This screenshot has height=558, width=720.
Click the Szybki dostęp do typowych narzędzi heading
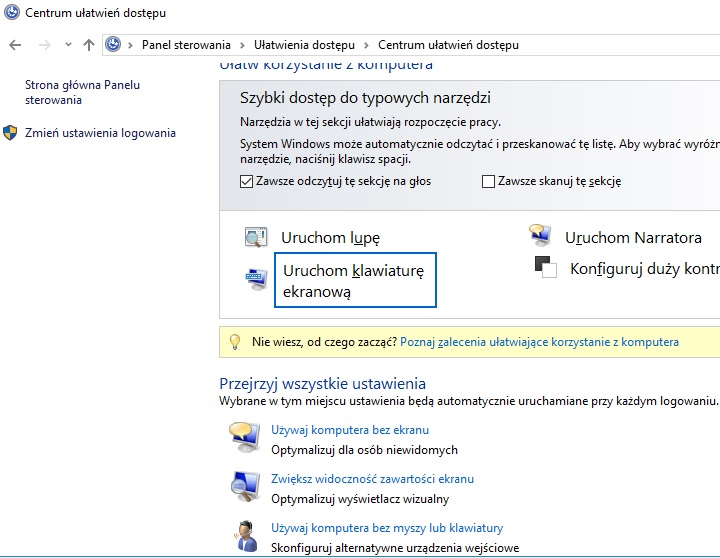pos(365,98)
